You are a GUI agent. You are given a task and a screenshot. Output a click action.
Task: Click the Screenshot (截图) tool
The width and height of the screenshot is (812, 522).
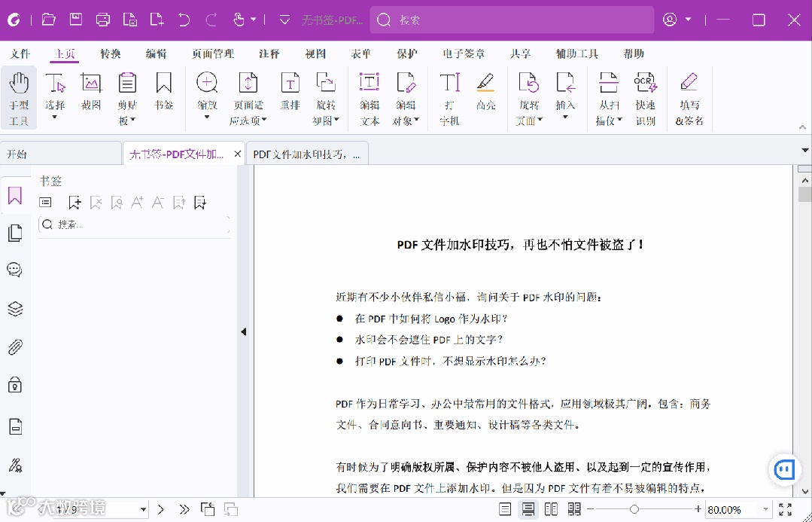(x=91, y=92)
